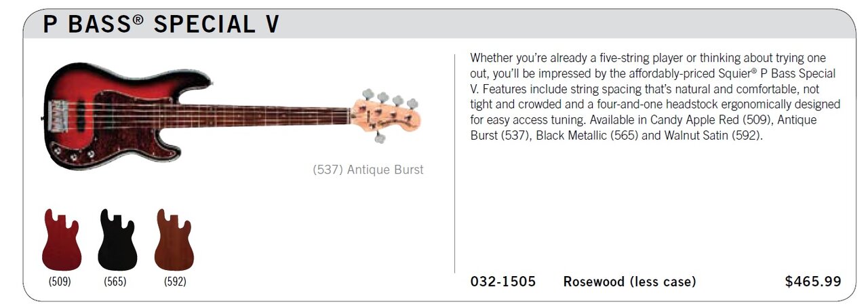The width and height of the screenshot is (868, 308).
Task: Click the bass guitar headstock
Action: [387, 114]
